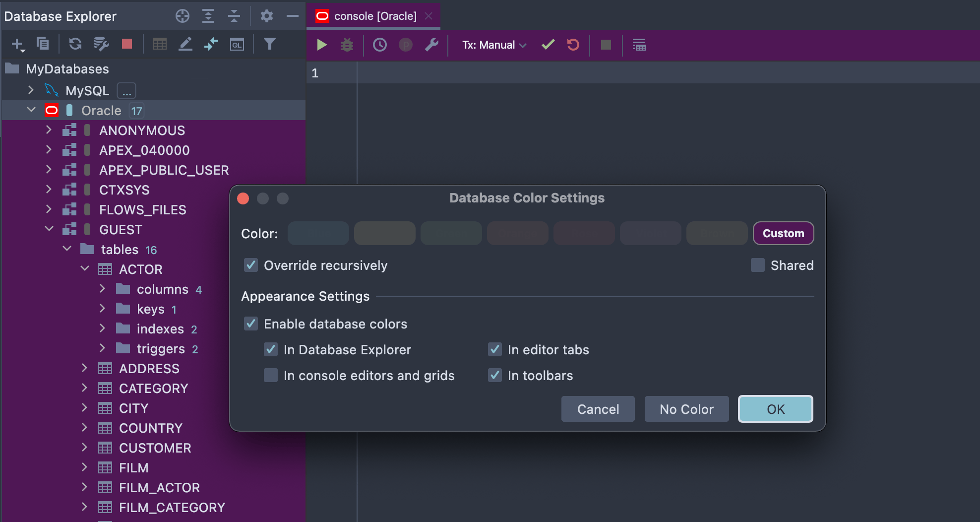The image size is (980, 522).
Task: Expand the ADDRESS table node
Action: point(84,368)
